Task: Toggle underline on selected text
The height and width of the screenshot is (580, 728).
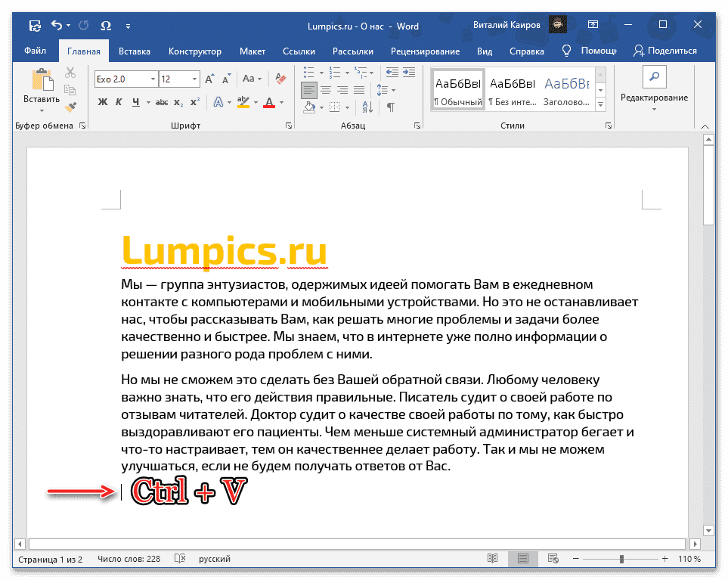Action: [x=135, y=101]
